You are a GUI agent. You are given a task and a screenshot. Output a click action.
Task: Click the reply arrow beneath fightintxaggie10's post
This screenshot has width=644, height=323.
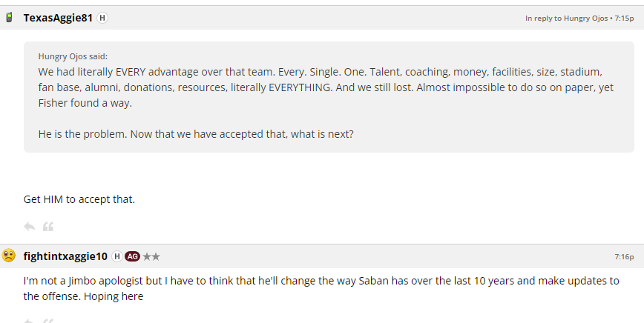[30, 321]
